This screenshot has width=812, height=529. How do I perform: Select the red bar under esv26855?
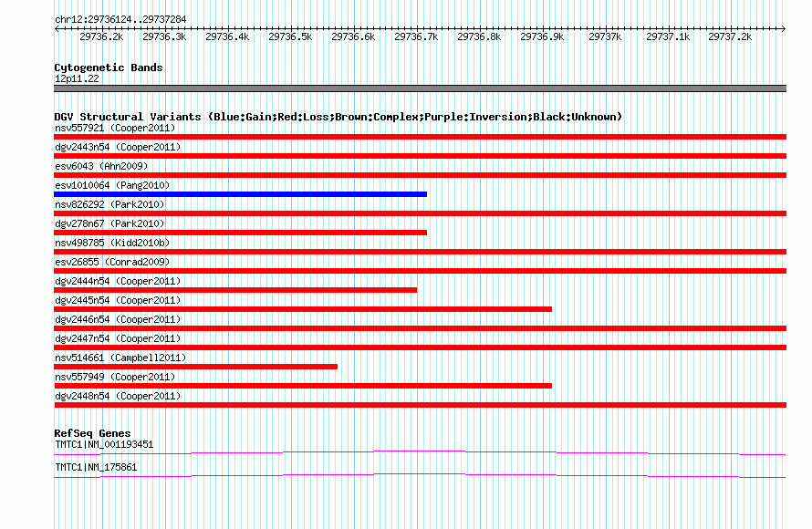[x=420, y=271]
